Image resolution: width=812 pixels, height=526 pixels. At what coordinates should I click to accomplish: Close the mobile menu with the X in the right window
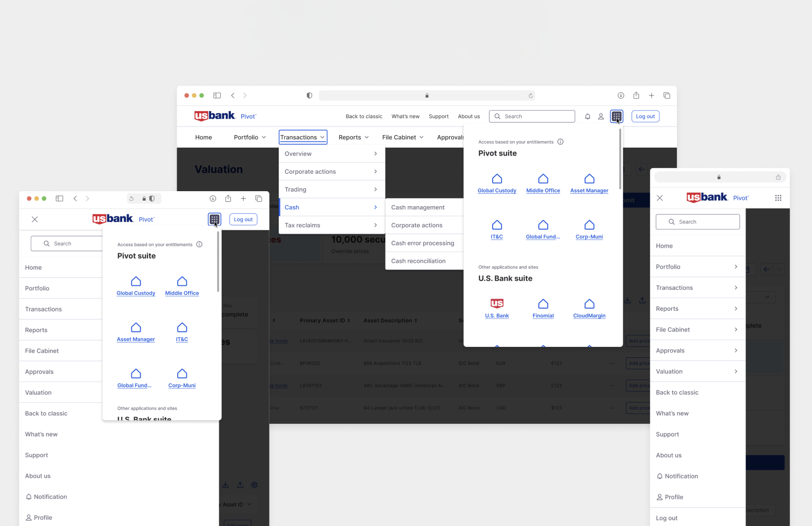660,198
